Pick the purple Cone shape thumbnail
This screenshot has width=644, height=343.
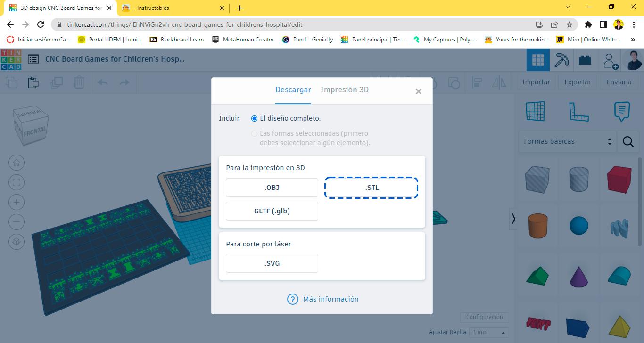578,276
